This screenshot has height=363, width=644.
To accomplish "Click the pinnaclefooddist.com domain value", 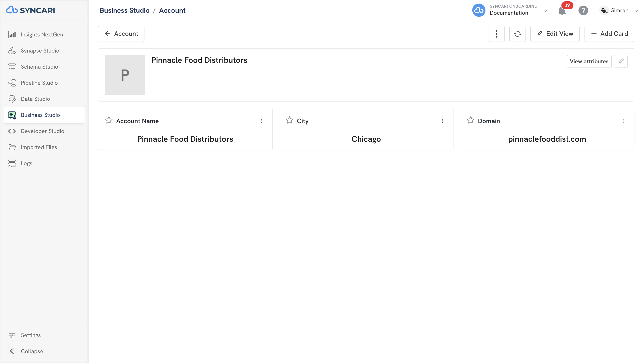I will coord(547,139).
